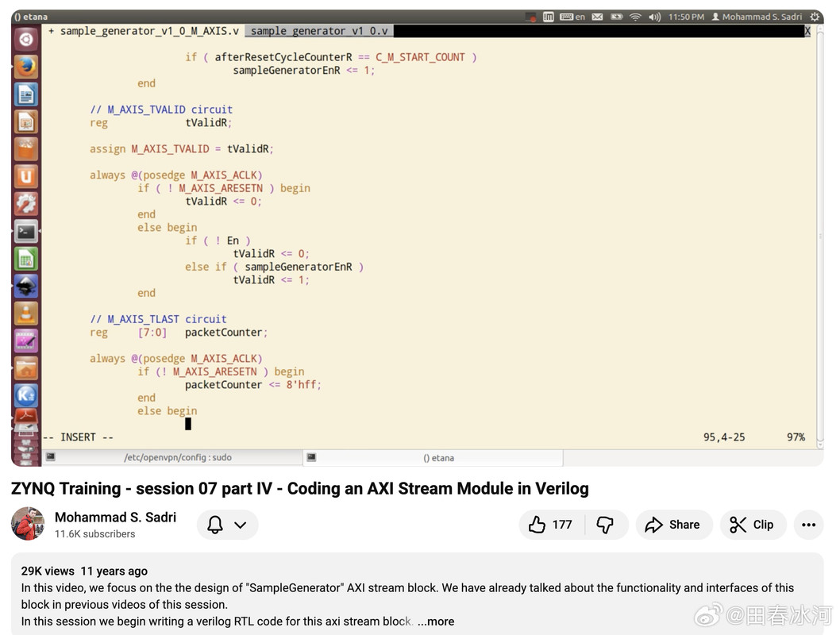Open the Terminal from the dock

(x=25, y=232)
